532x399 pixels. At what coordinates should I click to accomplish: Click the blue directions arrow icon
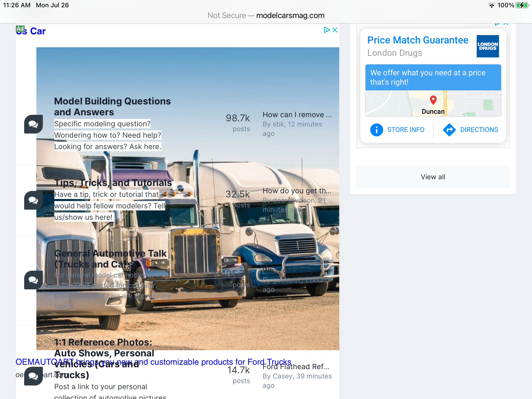click(449, 130)
